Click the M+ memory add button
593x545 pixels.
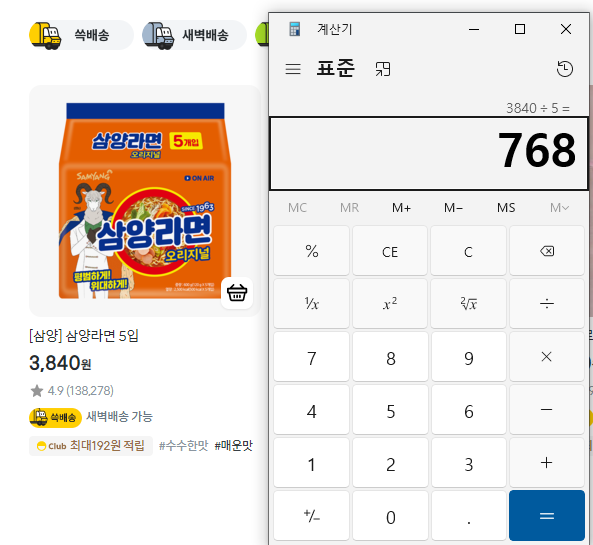(401, 208)
